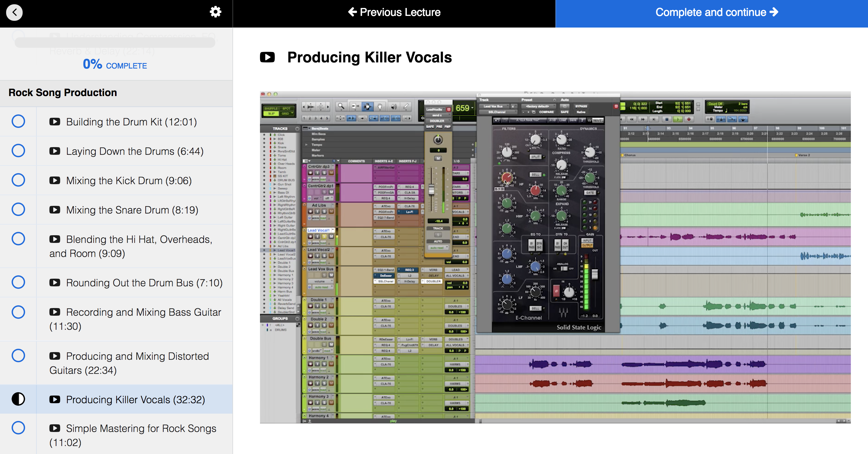Click the green Play transport button

(678, 119)
